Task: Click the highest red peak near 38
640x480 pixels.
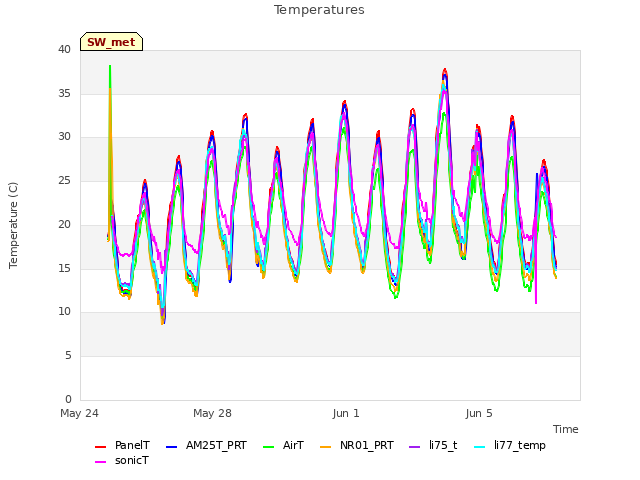Action: (445, 70)
